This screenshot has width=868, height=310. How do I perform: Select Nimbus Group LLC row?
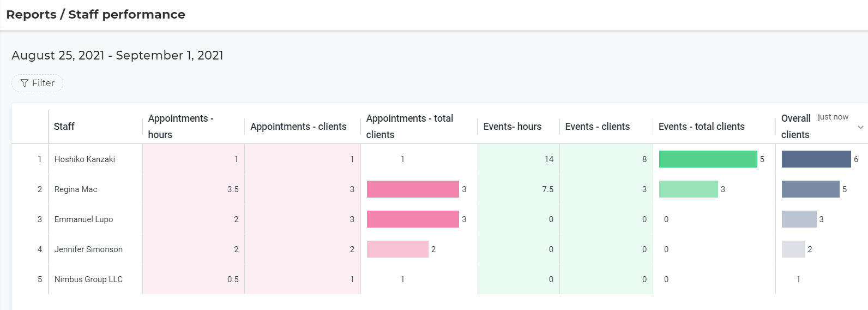point(88,279)
